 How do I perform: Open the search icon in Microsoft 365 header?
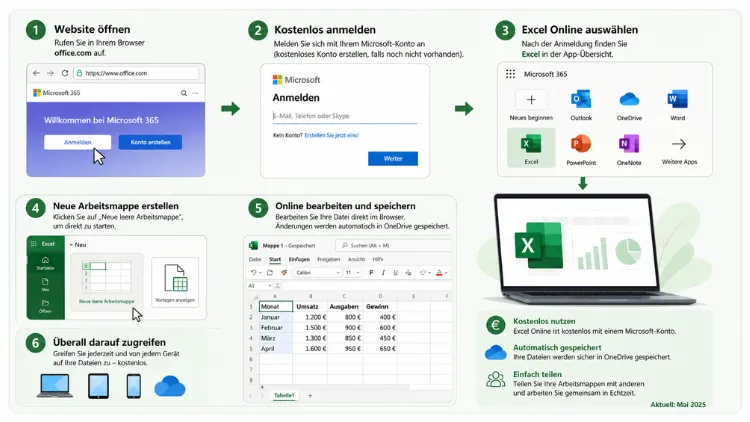184,93
